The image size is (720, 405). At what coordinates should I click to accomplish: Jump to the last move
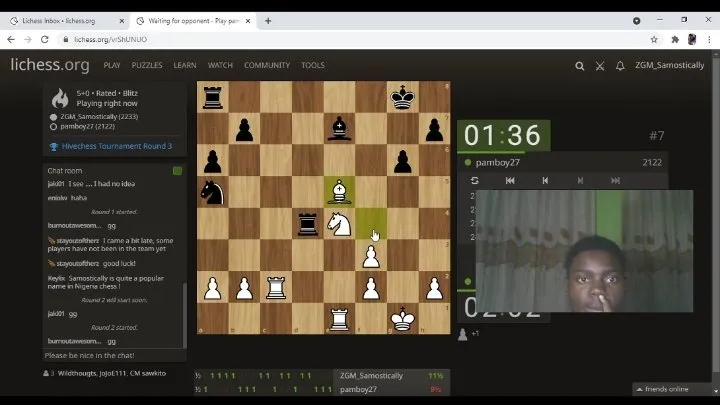pyautogui.click(x=615, y=180)
